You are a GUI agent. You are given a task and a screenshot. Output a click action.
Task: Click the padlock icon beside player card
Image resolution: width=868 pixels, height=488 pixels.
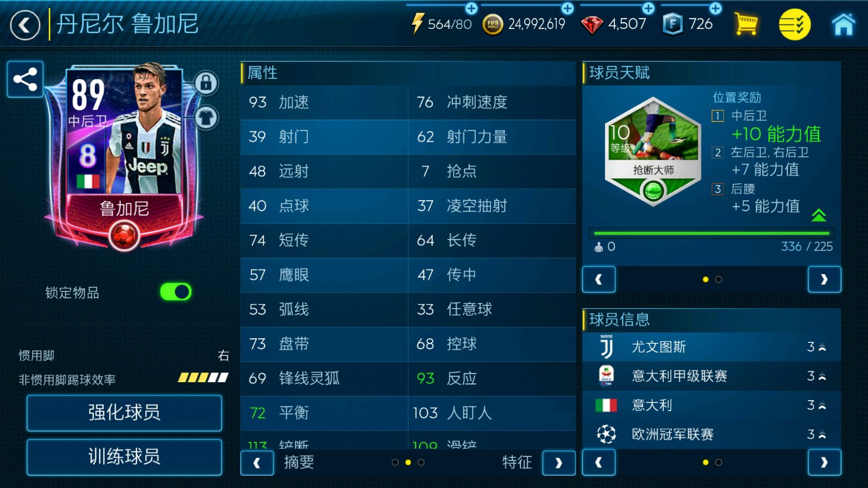tap(205, 83)
